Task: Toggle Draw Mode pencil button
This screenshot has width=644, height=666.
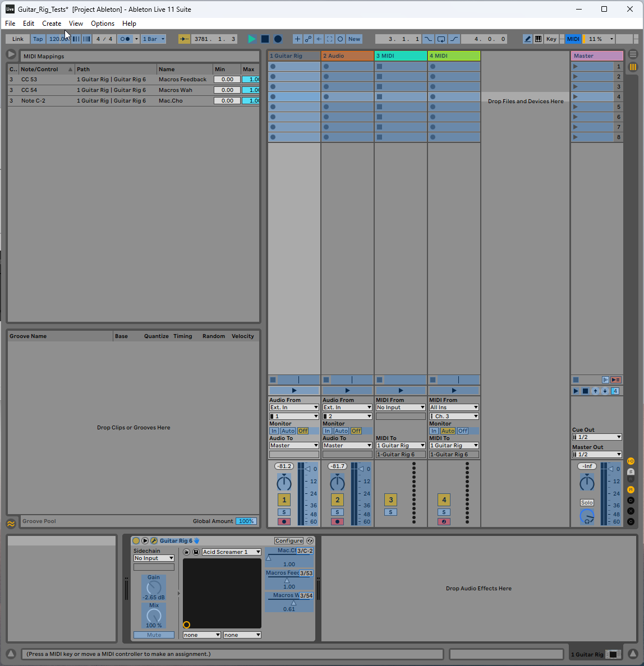Action: pyautogui.click(x=527, y=39)
